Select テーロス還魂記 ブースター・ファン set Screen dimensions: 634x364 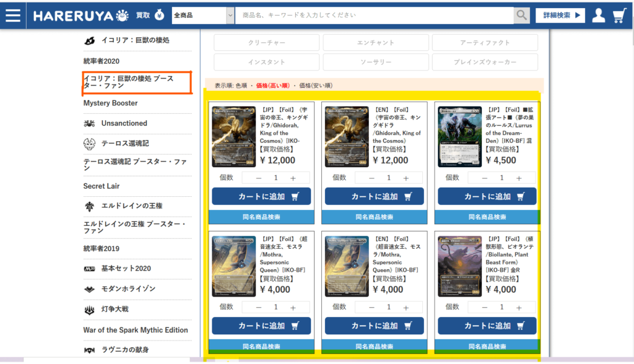tap(135, 165)
